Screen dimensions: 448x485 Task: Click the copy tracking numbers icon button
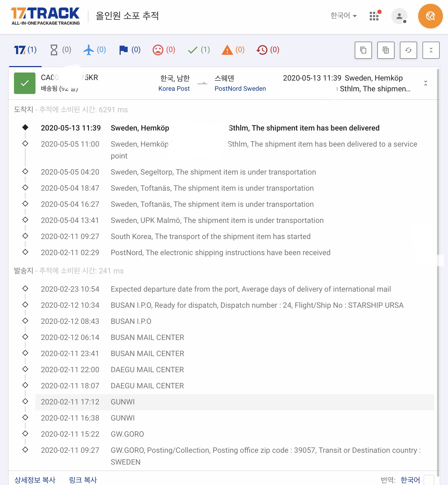pos(363,50)
